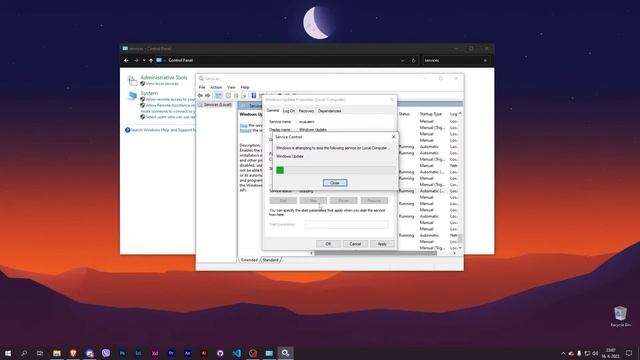640x360 pixels.
Task: Click the Show/Hide Console Tree toolbar icon
Action: 218,96
